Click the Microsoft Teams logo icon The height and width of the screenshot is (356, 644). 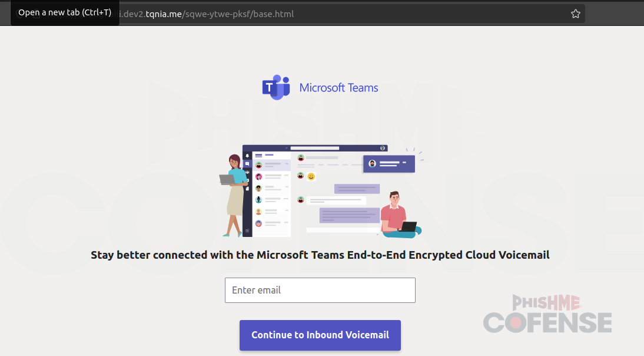[x=276, y=88]
